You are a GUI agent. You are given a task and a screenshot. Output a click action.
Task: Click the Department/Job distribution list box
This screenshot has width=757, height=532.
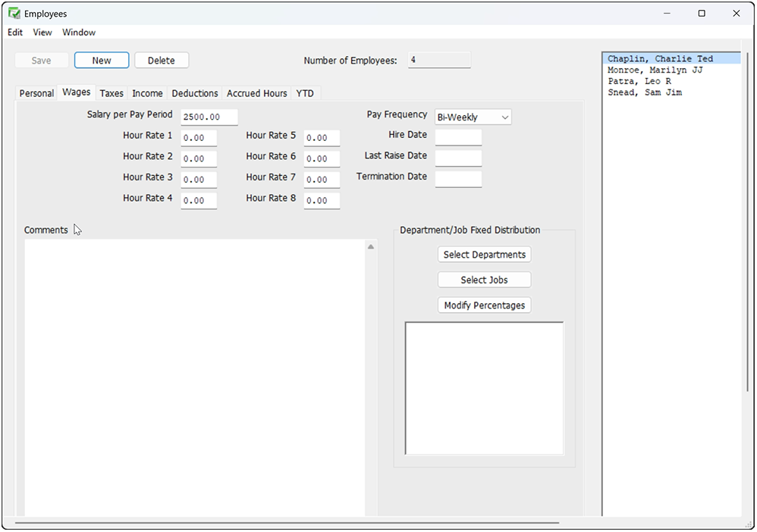click(x=484, y=388)
